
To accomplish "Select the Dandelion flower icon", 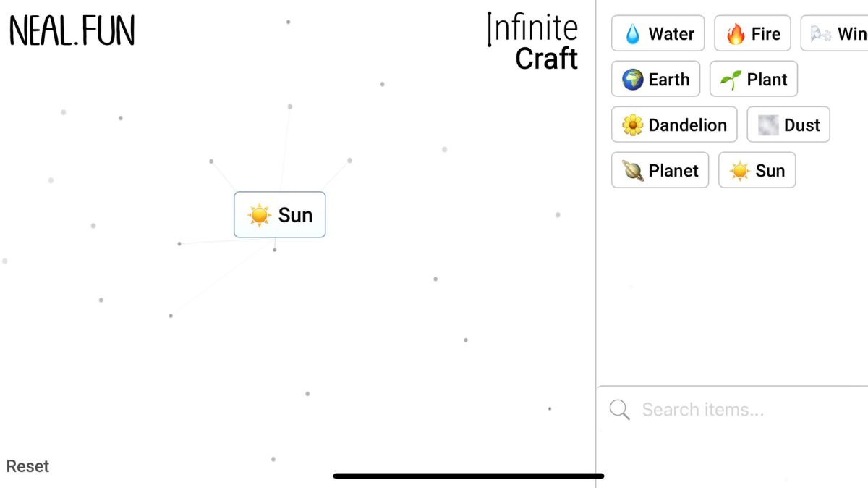I will pyautogui.click(x=632, y=125).
